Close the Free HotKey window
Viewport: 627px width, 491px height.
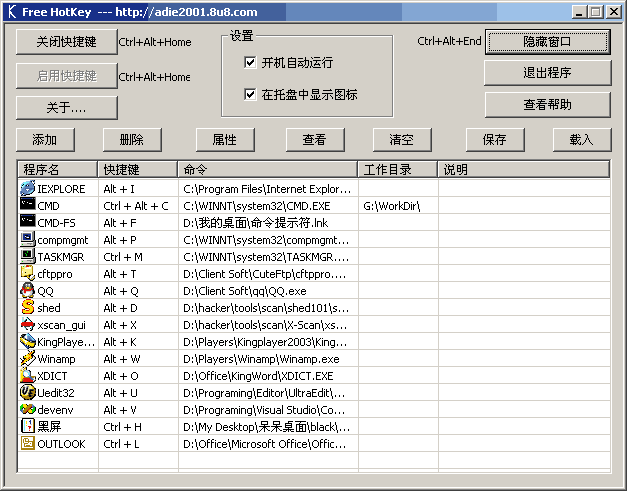pos(614,12)
